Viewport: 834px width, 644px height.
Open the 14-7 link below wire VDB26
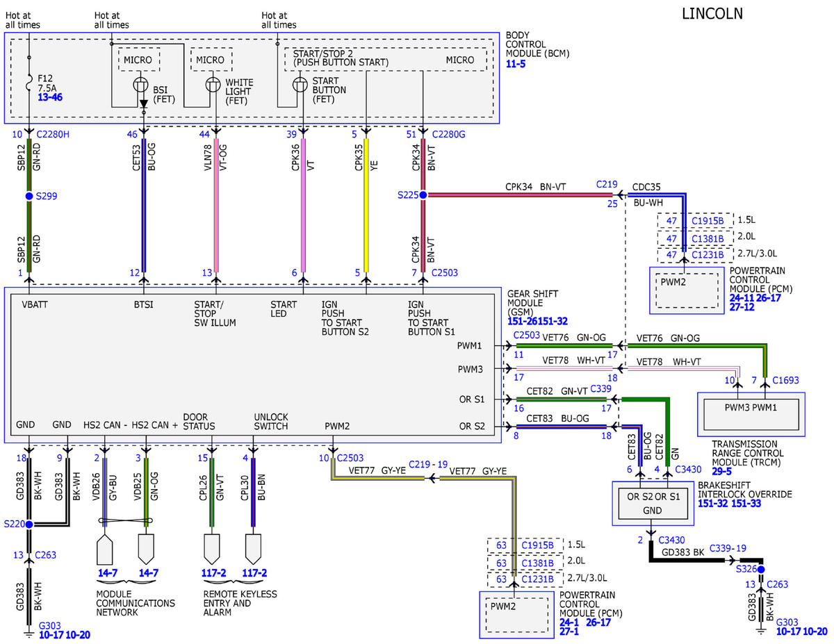[x=108, y=575]
